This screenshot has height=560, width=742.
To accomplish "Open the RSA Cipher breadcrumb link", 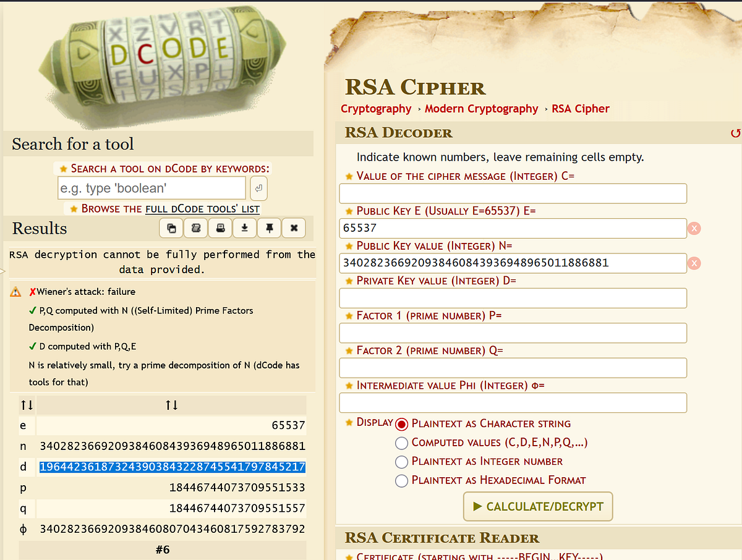I will pyautogui.click(x=581, y=108).
